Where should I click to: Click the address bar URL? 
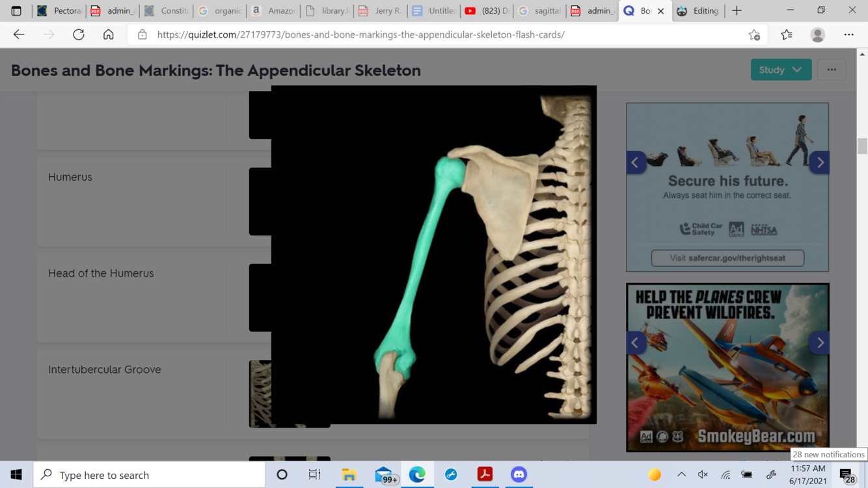pyautogui.click(x=361, y=34)
